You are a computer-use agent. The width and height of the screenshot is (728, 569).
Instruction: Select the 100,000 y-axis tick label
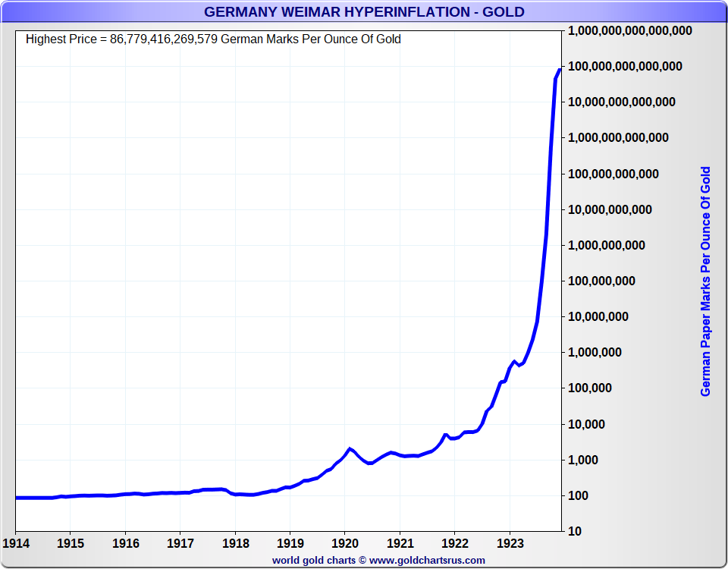[x=590, y=388]
